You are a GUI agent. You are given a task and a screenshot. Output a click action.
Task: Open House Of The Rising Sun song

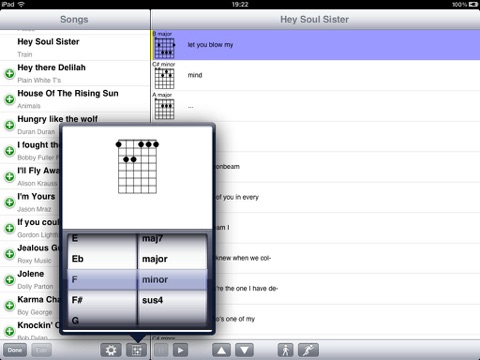pyautogui.click(x=75, y=99)
